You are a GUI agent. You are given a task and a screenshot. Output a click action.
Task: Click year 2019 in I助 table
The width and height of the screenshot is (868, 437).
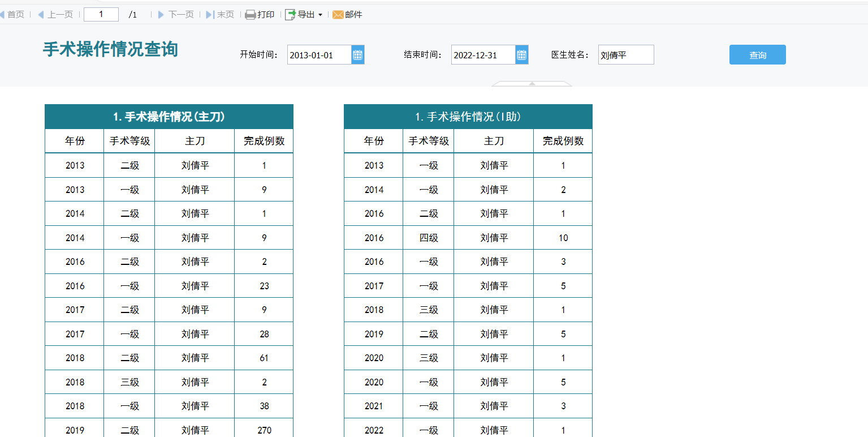374,334
